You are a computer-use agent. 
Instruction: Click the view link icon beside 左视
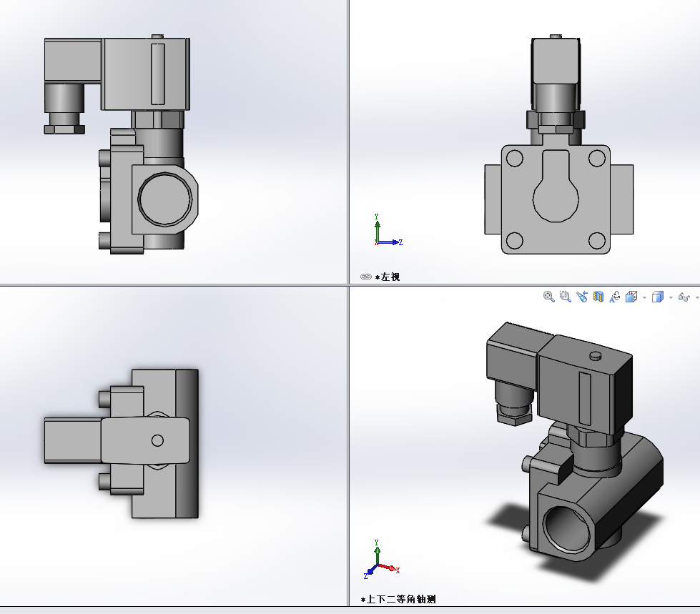pos(366,277)
